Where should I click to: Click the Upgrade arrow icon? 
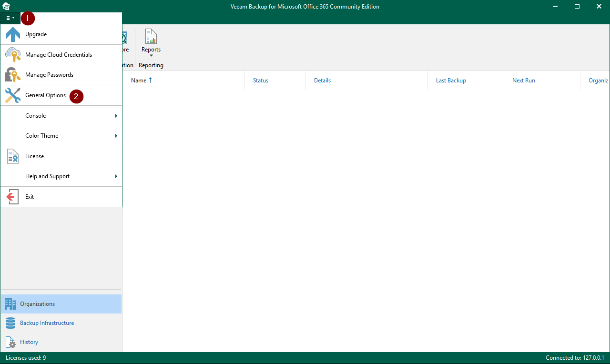13,34
